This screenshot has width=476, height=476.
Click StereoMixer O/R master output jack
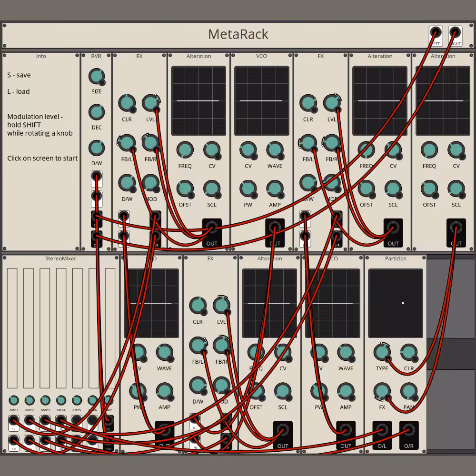point(109,440)
